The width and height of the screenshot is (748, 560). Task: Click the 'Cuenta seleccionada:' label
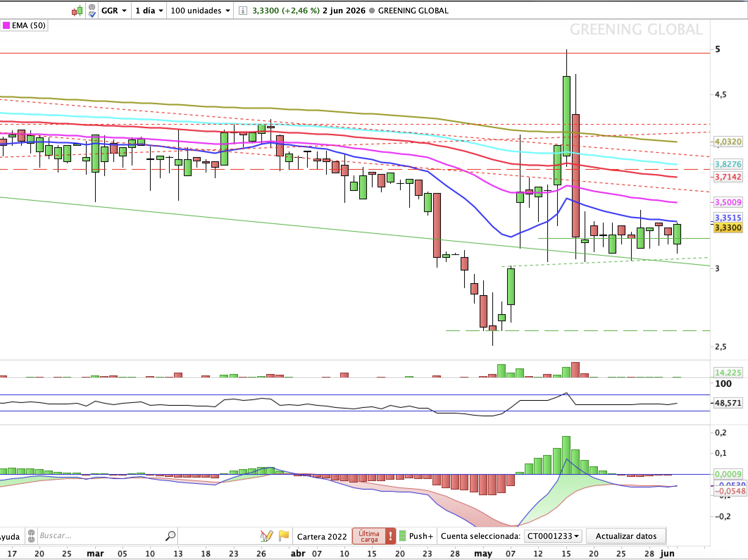click(481, 536)
